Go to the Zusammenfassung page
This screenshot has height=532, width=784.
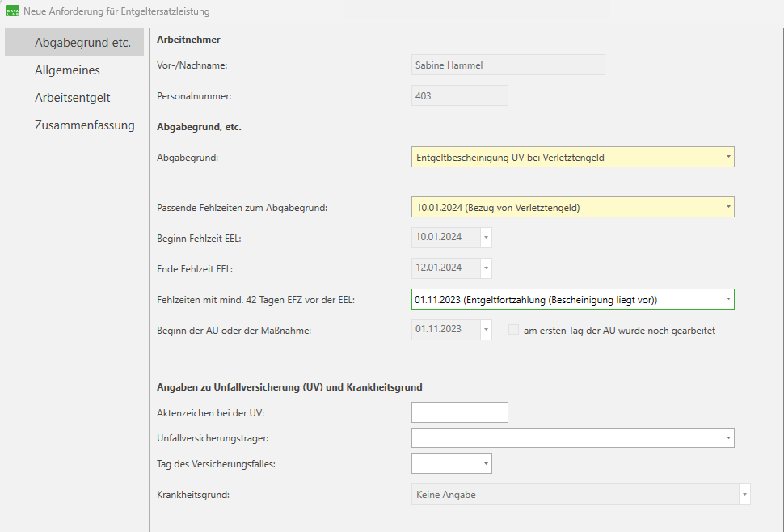click(x=84, y=125)
